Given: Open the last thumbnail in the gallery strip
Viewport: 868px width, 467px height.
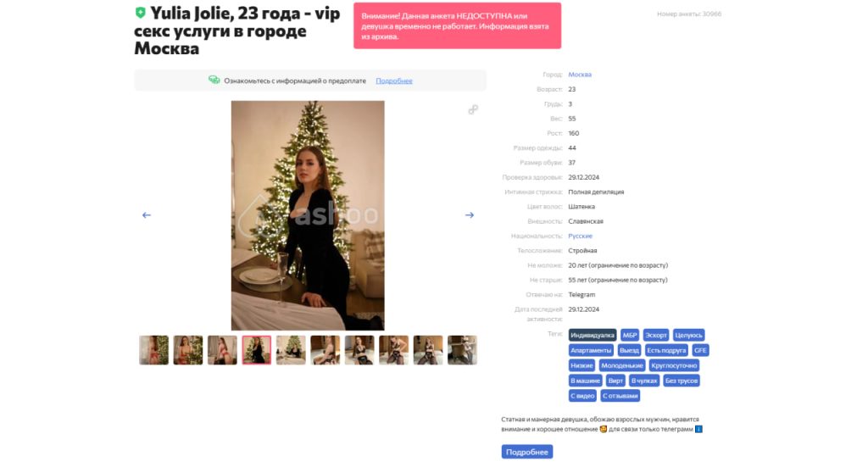Looking at the screenshot, I should point(462,350).
